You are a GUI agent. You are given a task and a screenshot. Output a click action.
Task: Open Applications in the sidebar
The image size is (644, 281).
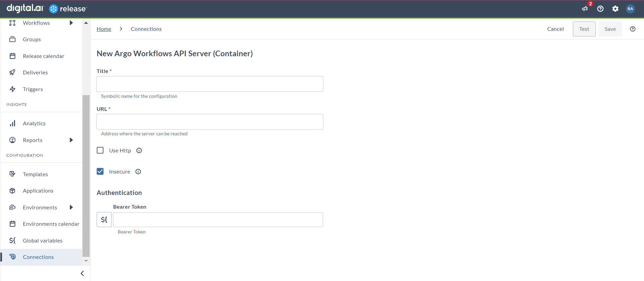click(x=38, y=191)
